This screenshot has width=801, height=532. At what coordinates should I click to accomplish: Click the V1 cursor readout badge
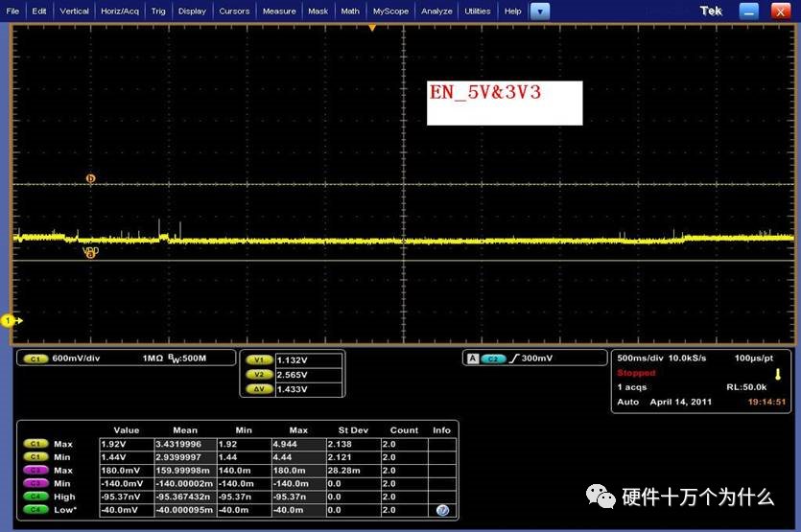click(x=258, y=360)
